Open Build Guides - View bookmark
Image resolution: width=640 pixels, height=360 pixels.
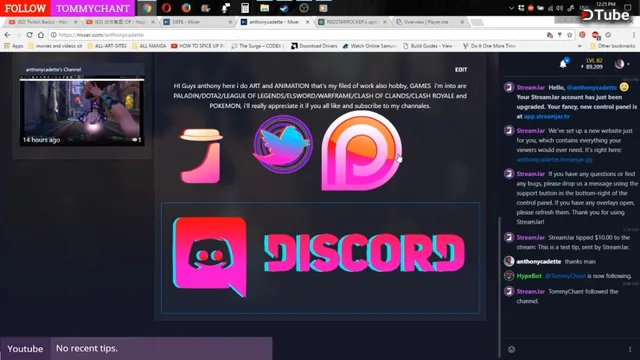(x=429, y=46)
